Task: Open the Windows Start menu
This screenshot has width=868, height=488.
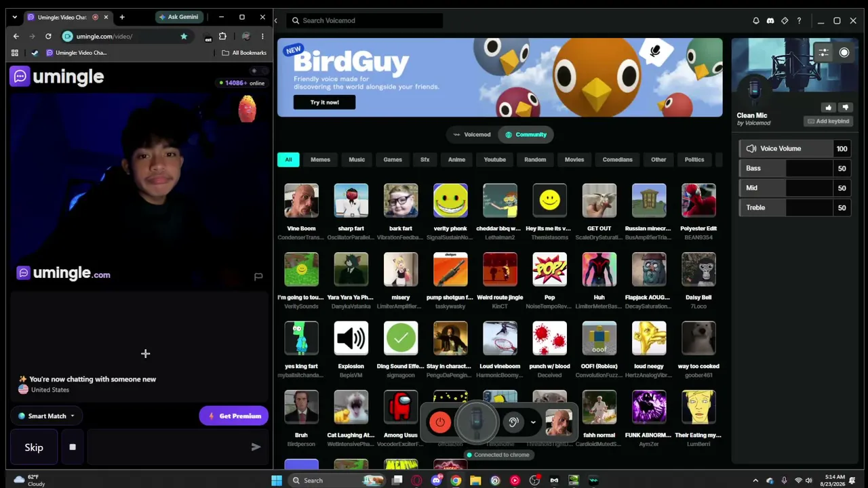Action: tap(277, 481)
